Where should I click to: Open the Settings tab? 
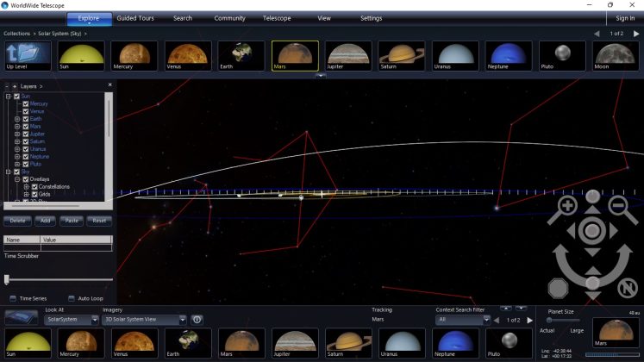pyautogui.click(x=371, y=18)
